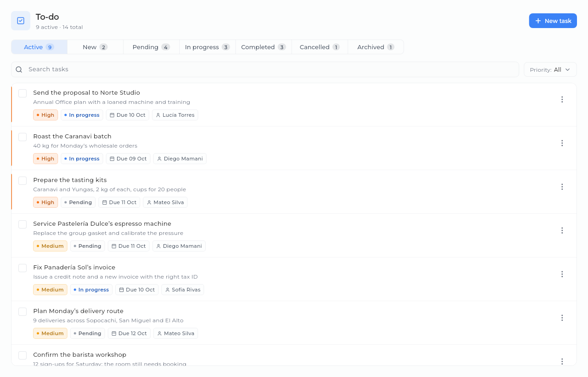Select the Active tab
Viewport: 588px width, 377px height.
coord(39,47)
